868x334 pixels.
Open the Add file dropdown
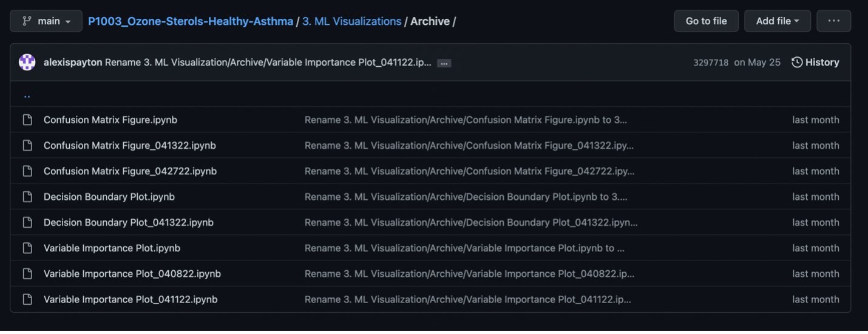(x=777, y=21)
